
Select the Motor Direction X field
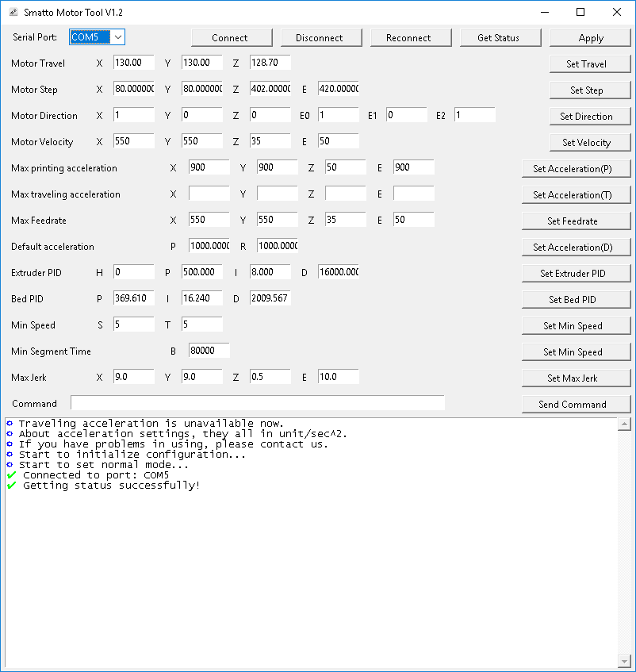pos(134,115)
